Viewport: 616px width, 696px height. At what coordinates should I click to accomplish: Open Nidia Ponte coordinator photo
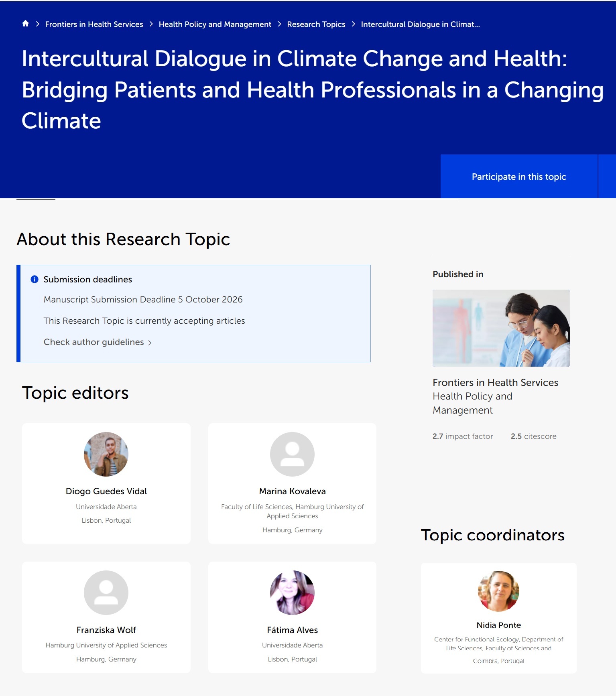click(498, 591)
